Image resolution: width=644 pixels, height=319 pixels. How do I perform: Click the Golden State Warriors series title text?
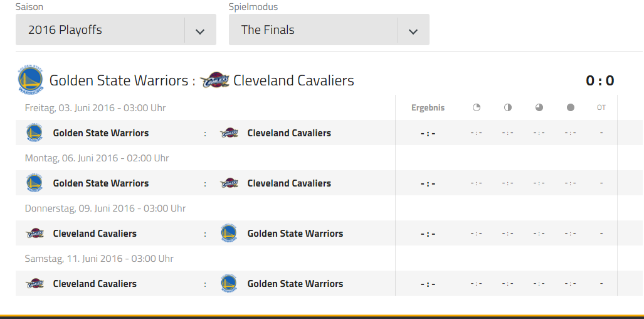coord(119,80)
